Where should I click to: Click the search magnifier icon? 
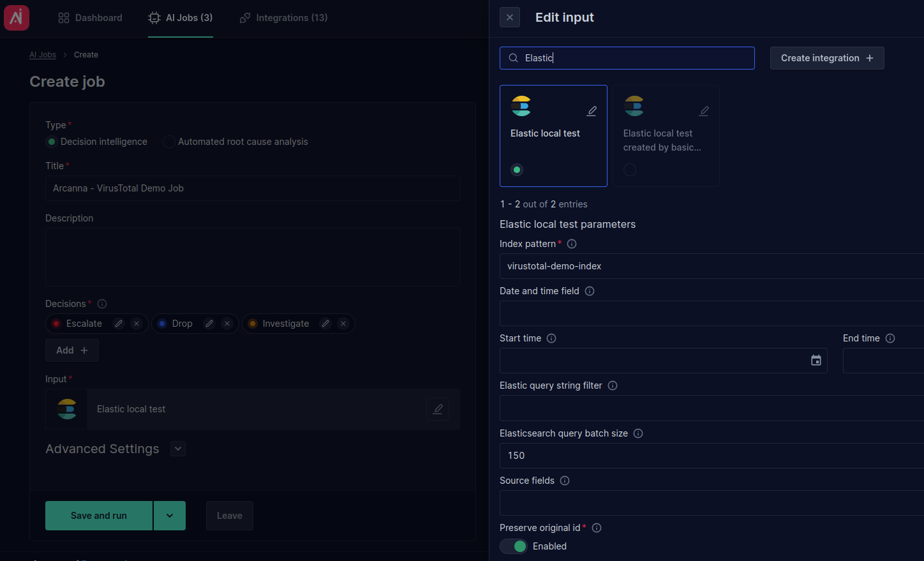click(x=513, y=58)
